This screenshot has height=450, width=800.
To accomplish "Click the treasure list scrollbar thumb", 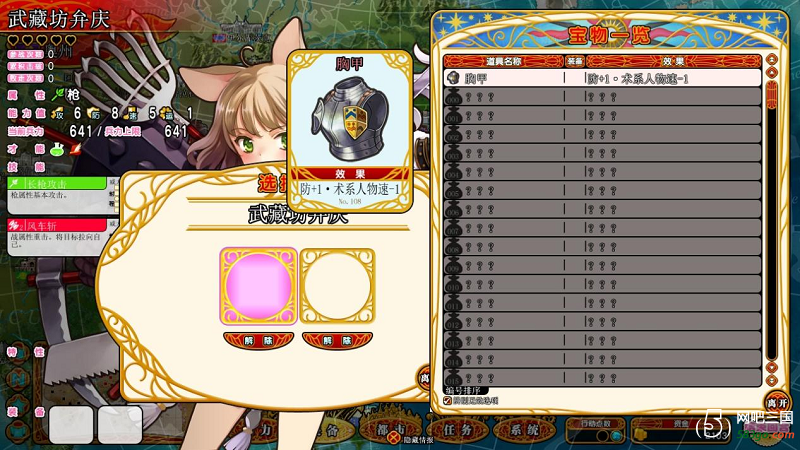I will pos(771,95).
